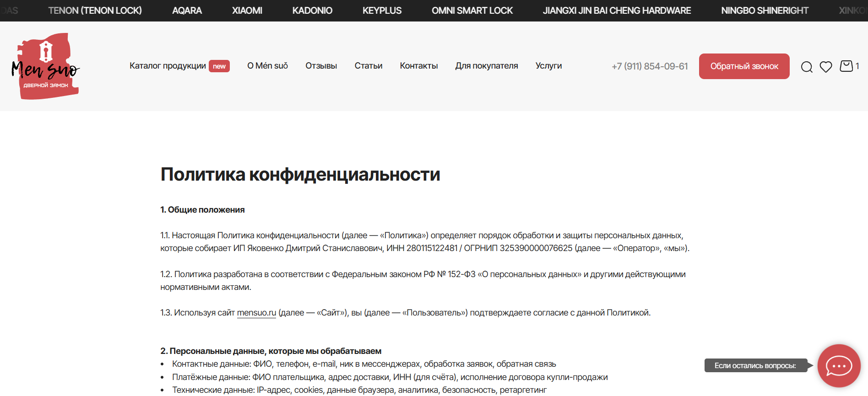Click the Men Suo logo
Viewport: 868px width, 396px height.
pyautogui.click(x=46, y=66)
